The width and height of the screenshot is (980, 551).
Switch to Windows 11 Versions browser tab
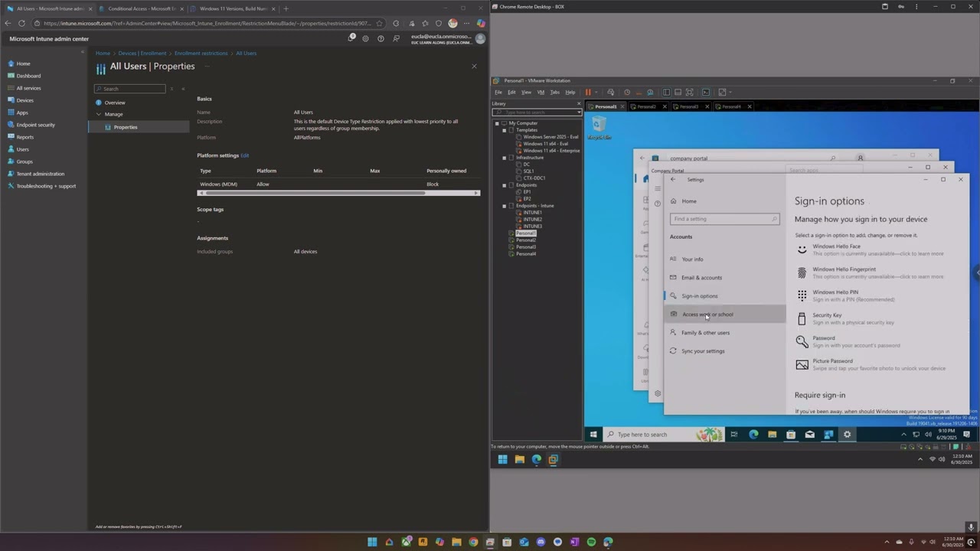point(233,8)
